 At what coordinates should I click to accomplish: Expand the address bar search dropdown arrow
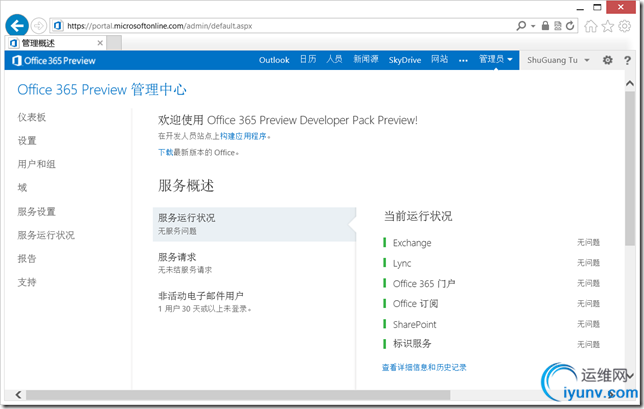533,26
